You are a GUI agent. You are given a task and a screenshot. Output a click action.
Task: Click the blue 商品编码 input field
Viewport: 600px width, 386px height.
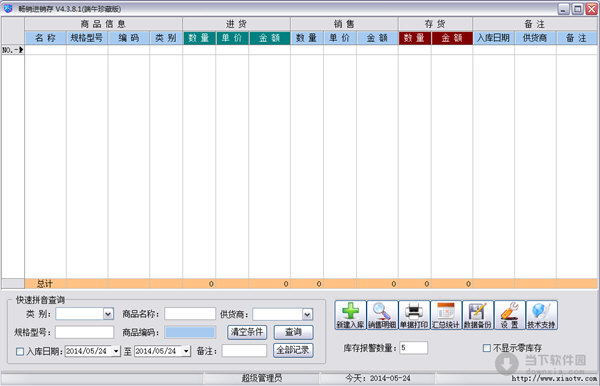click(x=190, y=332)
